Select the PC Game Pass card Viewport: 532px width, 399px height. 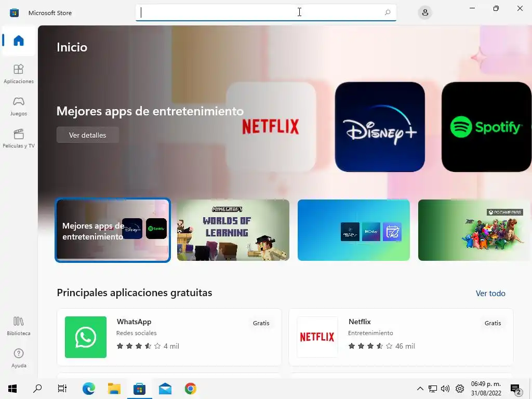pyautogui.click(x=475, y=230)
